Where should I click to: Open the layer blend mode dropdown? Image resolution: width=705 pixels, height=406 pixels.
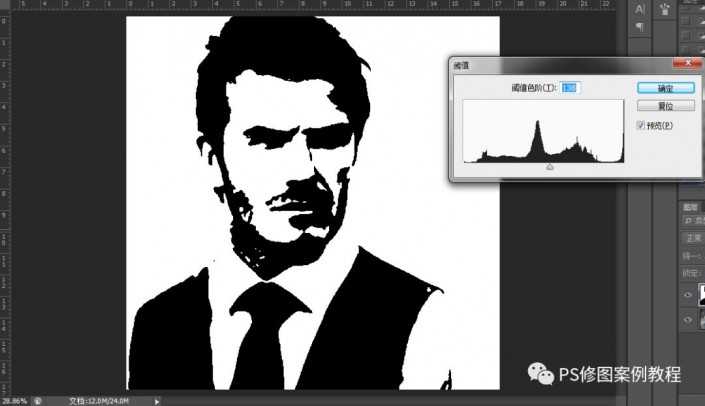click(693, 238)
